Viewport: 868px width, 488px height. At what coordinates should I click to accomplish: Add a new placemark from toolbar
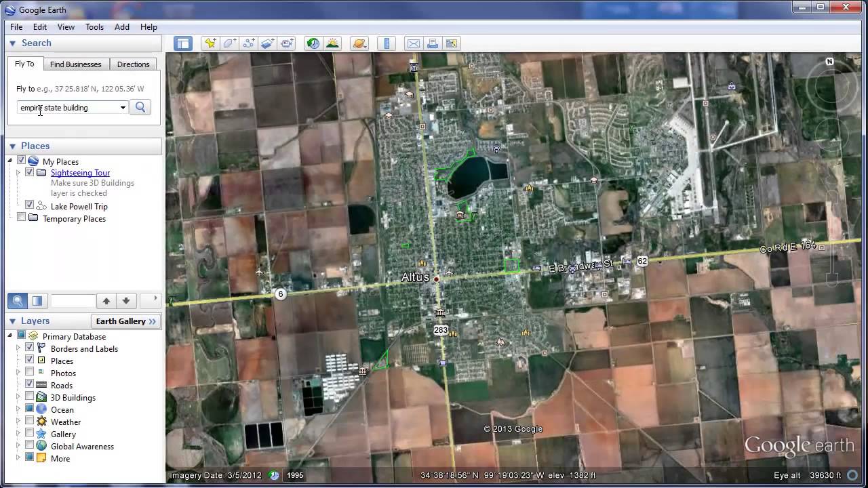210,43
